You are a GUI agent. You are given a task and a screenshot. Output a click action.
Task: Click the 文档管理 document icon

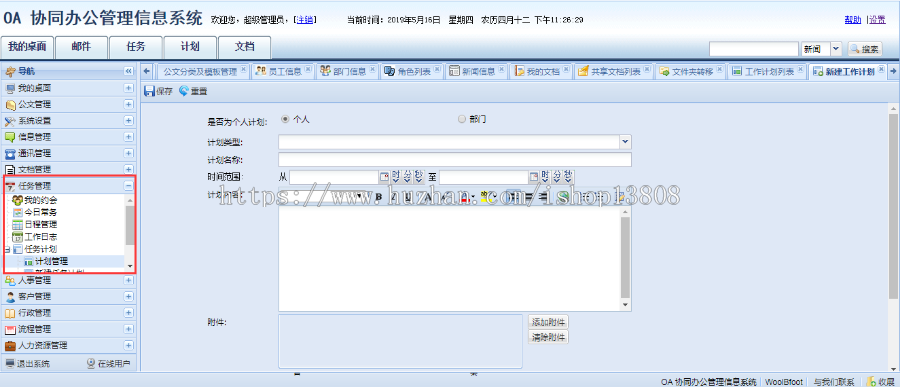coord(10,169)
